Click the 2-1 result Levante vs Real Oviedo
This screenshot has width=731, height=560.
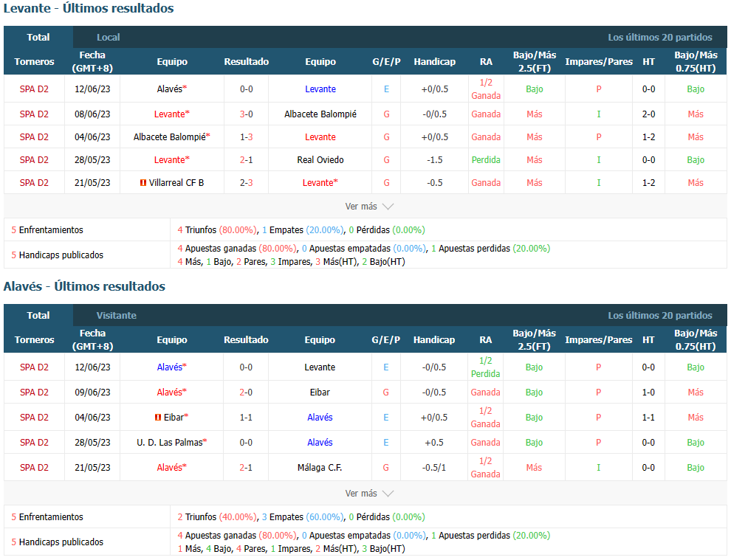coord(246,160)
